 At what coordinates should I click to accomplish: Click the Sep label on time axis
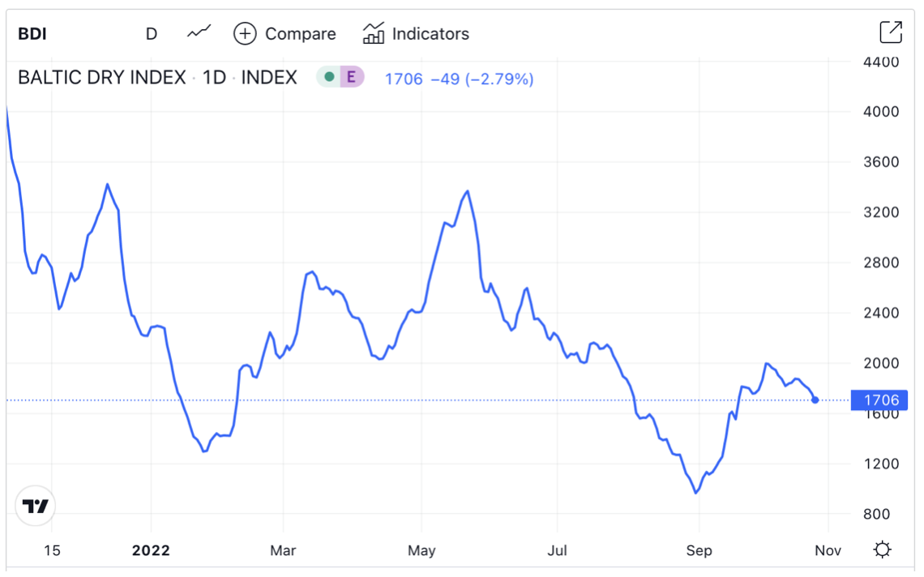tap(699, 550)
